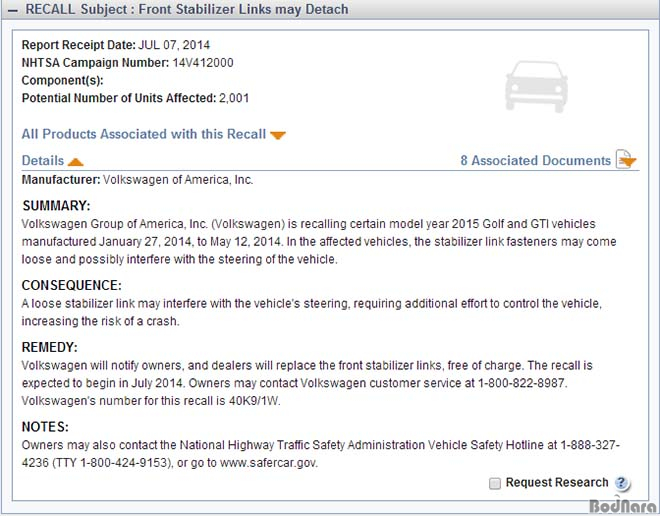Click the blue question mark help icon
The width and height of the screenshot is (660, 516).
(x=622, y=483)
